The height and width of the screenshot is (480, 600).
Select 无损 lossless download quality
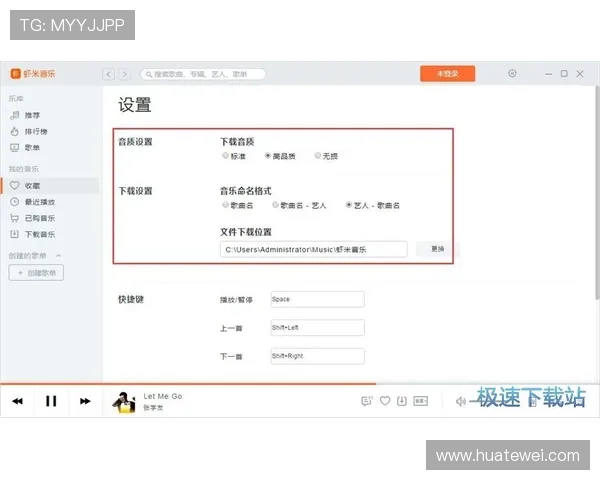318,155
